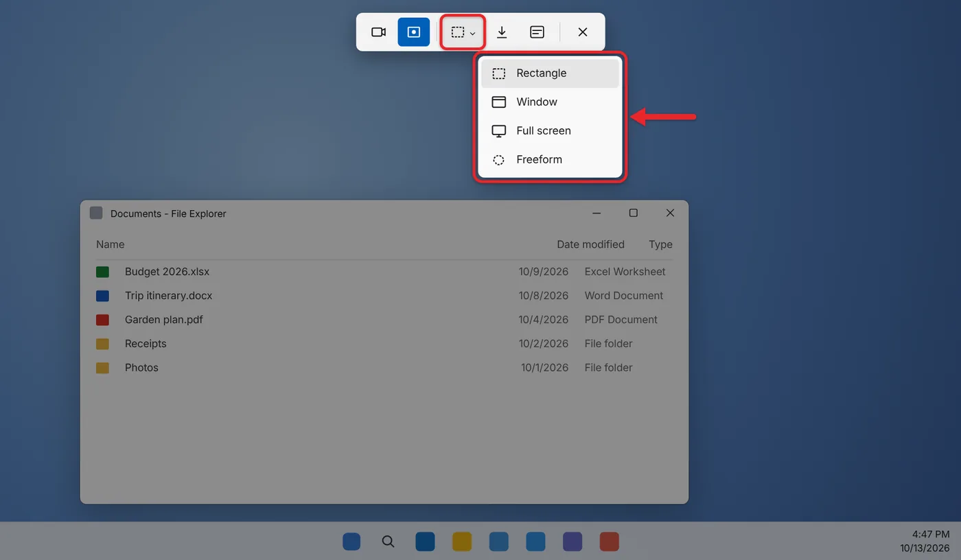This screenshot has height=560, width=961.
Task: Click the folder icon beside Photos
Action: 103,368
